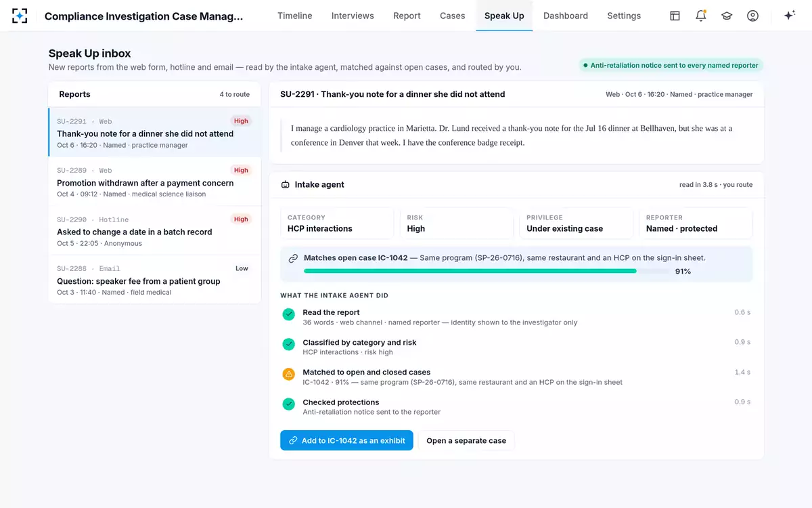Click 'read in 3.8 s · you route' text
Image resolution: width=812 pixels, height=508 pixels.
tap(716, 185)
